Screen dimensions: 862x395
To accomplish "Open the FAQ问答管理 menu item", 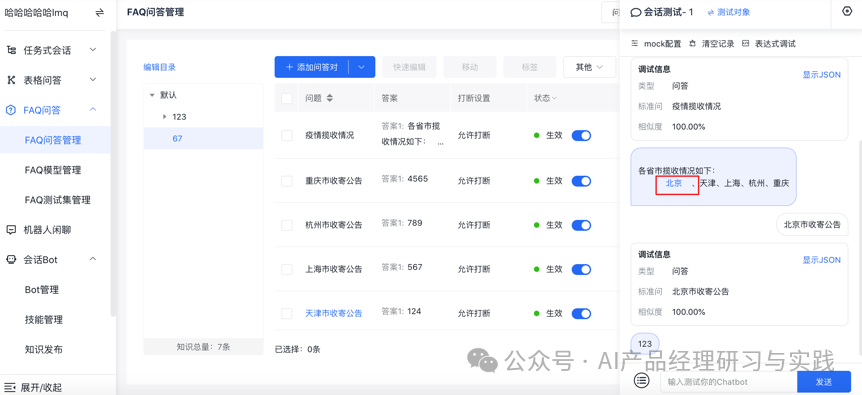I will point(53,140).
